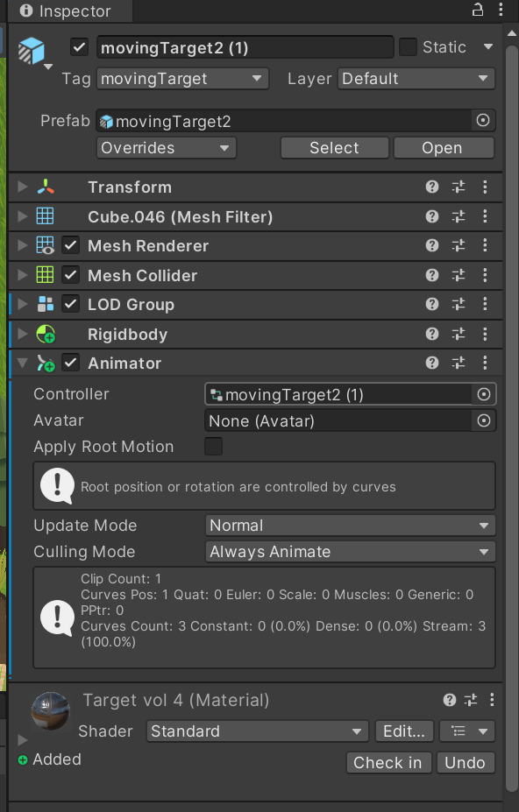Expand the Transform component foldout

(22, 187)
